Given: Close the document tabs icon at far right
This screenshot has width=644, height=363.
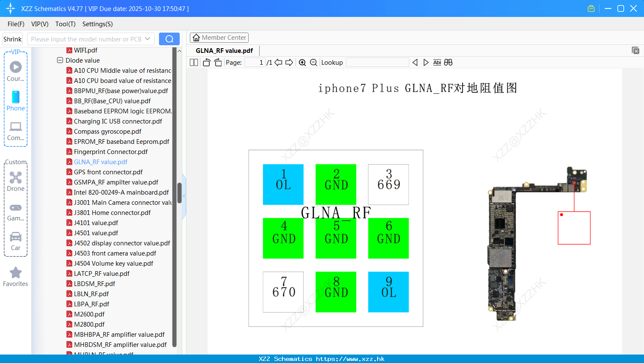Looking at the screenshot, I should (635, 50).
